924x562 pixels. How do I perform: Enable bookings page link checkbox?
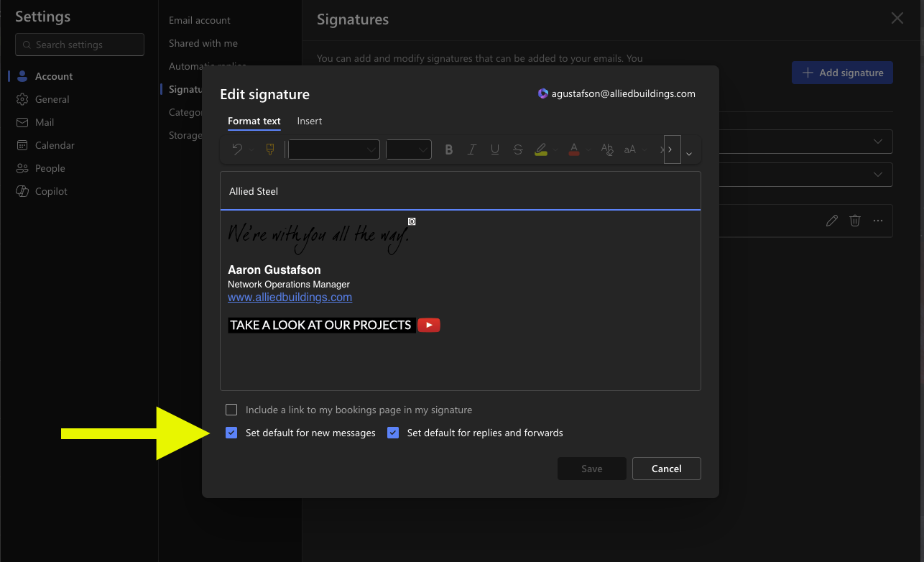click(x=231, y=410)
